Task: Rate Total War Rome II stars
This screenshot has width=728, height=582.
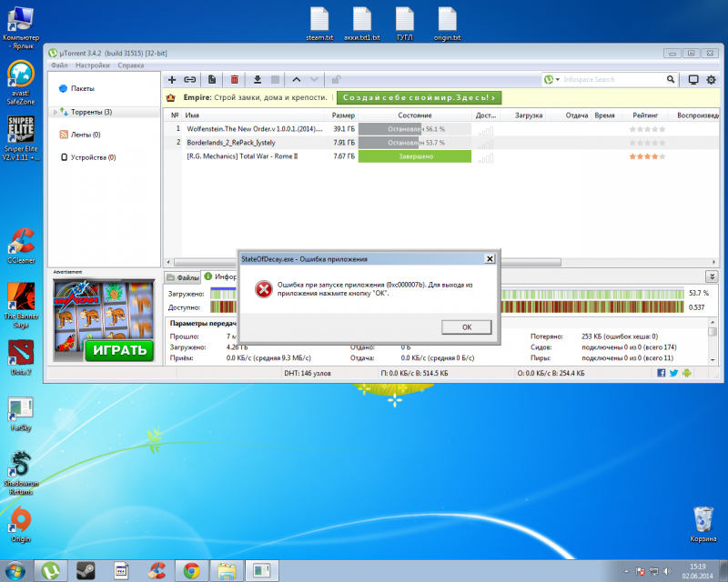Action: [x=647, y=156]
